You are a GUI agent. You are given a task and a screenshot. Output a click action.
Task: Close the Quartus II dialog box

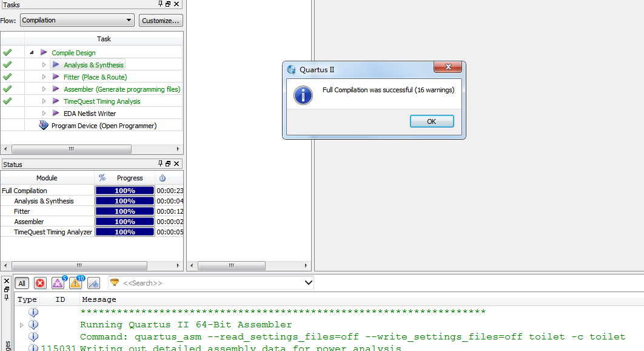[448, 67]
